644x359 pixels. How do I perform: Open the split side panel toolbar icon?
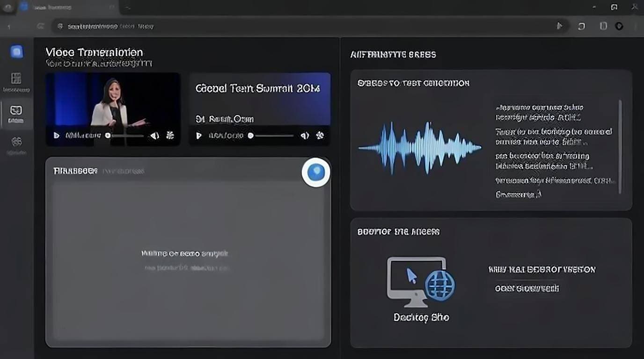[604, 26]
